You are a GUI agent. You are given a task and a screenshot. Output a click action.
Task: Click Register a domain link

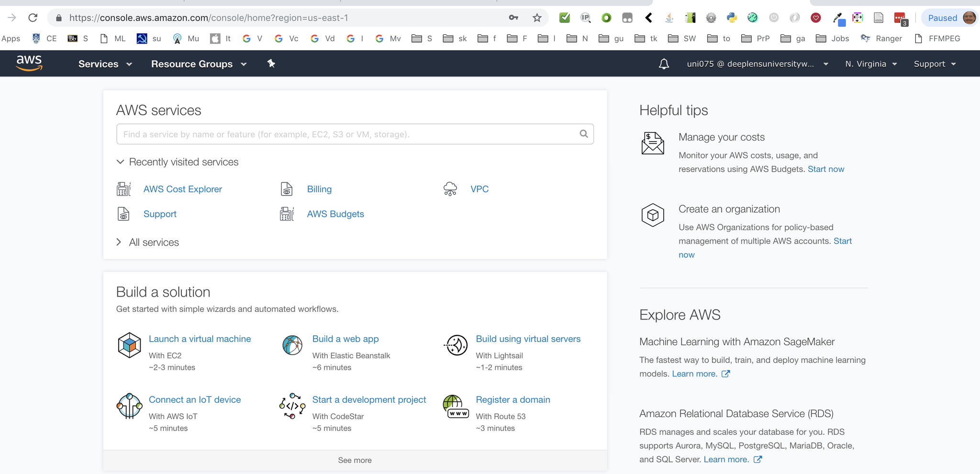[513, 399]
